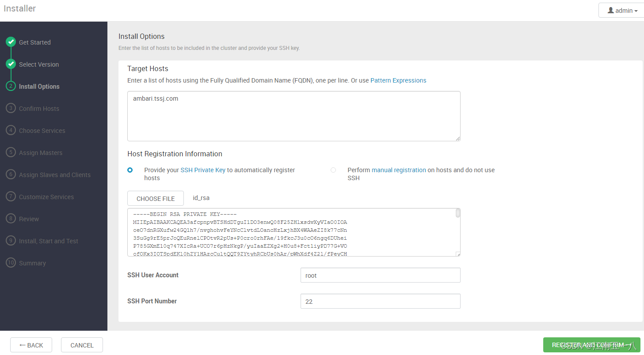Click step 9 circle, Install, Start and Test
The height and width of the screenshot is (355, 644).
(11, 241)
